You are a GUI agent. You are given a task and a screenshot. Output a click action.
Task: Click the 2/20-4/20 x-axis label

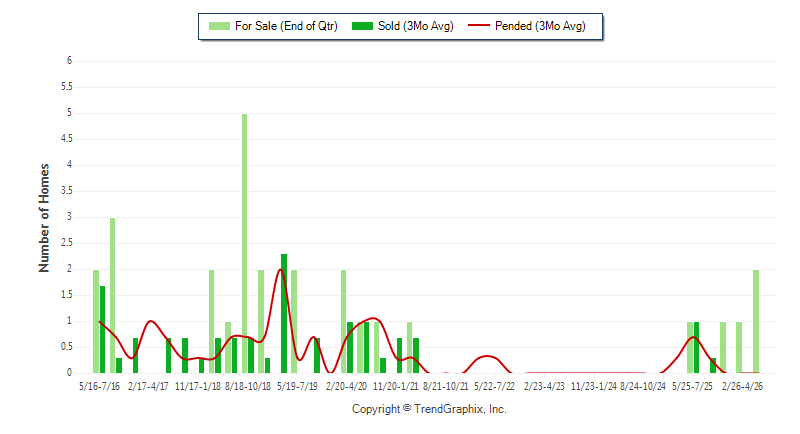point(346,386)
